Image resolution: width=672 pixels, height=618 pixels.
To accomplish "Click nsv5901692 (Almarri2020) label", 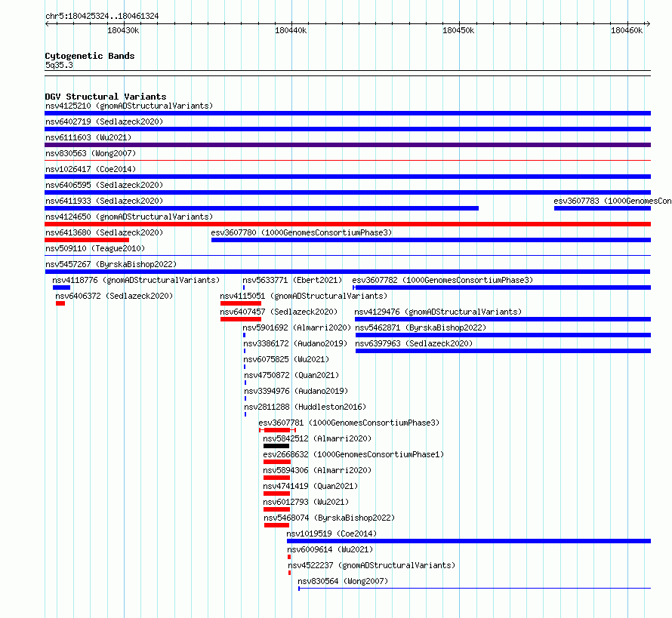I will 297,327.
